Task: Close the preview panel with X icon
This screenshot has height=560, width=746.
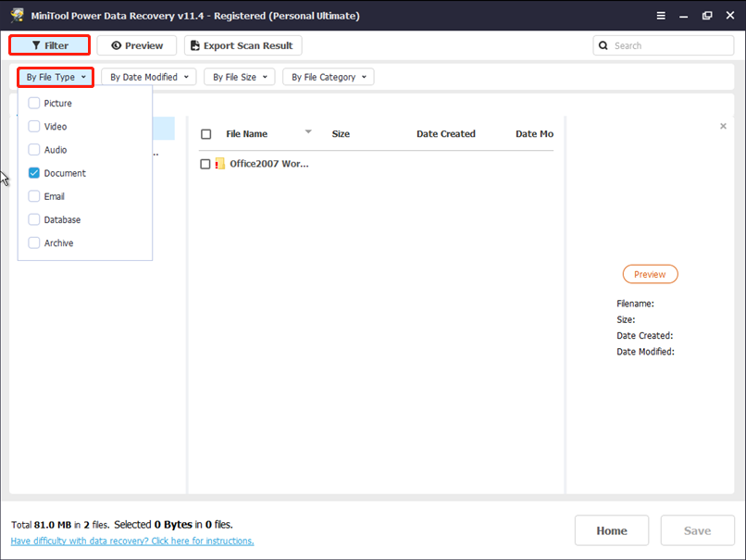Action: click(x=723, y=126)
